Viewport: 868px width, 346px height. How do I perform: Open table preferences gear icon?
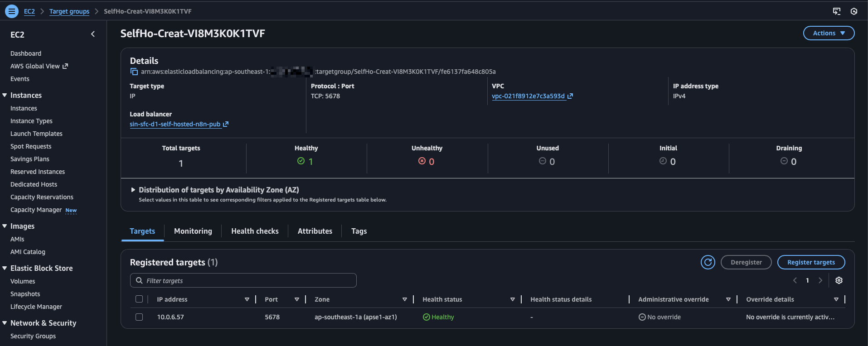pos(839,280)
